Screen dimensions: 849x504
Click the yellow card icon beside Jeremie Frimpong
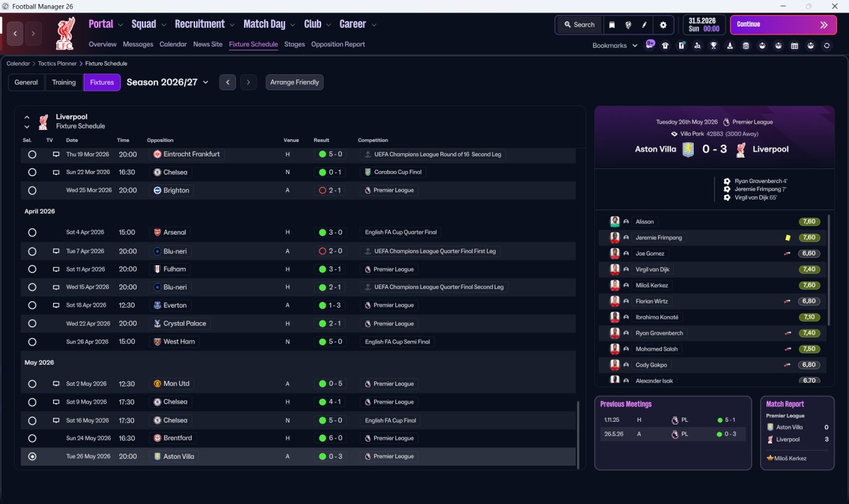tap(787, 237)
